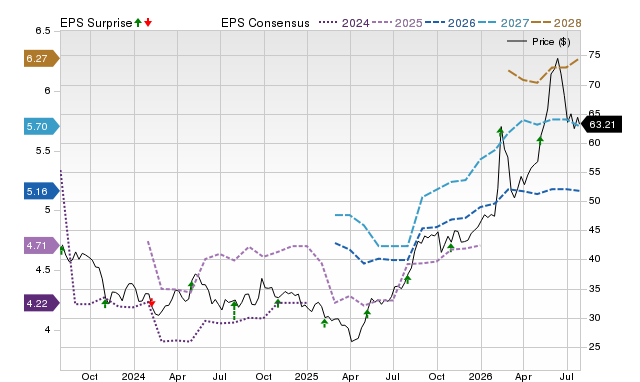Click the green surprise arrow near August 2025

click(x=407, y=280)
